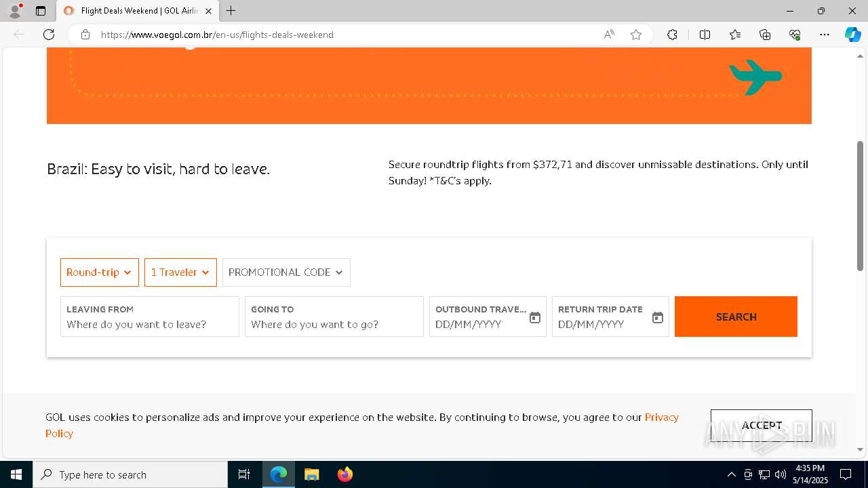Select the Flight Deals Weekend tab
Image resolution: width=868 pixels, height=488 pixels.
(x=136, y=11)
